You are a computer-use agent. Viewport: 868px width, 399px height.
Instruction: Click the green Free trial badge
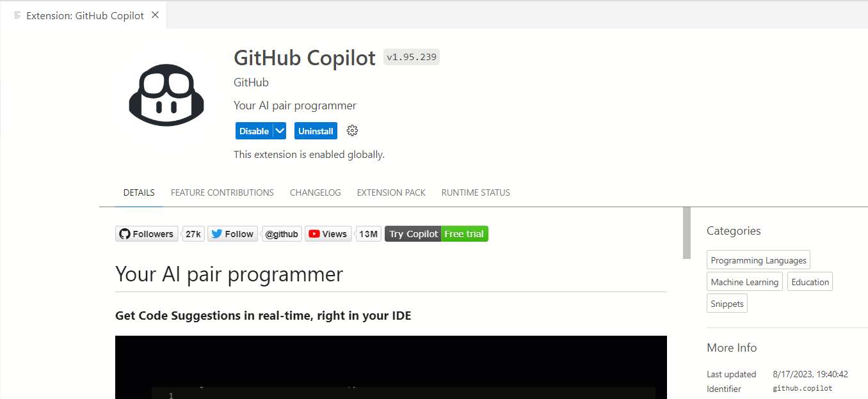(x=464, y=233)
